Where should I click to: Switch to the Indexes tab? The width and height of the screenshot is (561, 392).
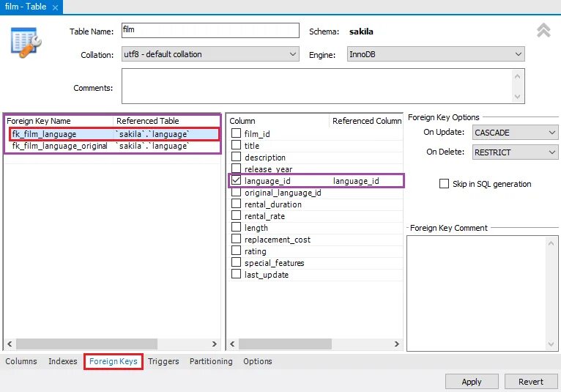pos(63,361)
